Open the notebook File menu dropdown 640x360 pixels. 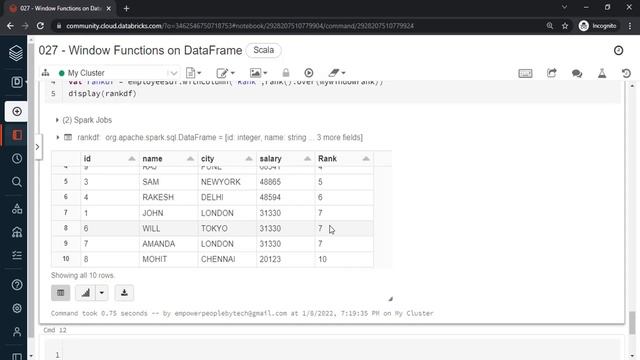click(x=193, y=73)
